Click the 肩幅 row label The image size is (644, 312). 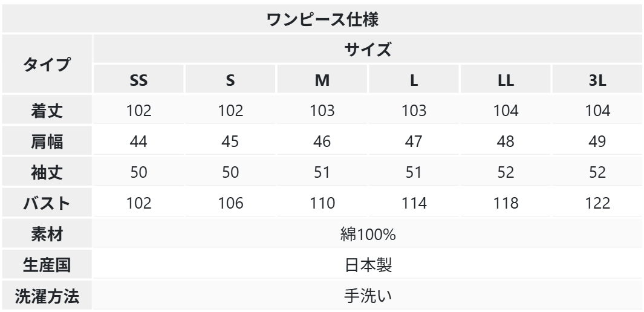47,141
